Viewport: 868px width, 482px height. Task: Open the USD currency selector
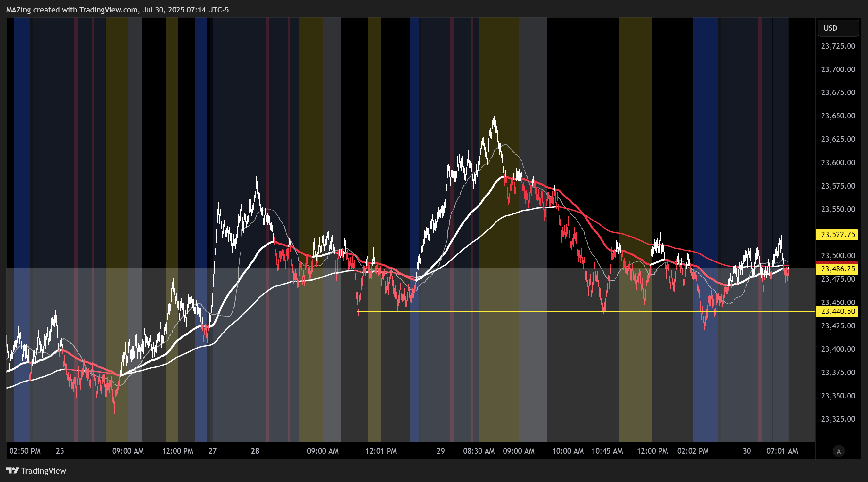[x=838, y=28]
